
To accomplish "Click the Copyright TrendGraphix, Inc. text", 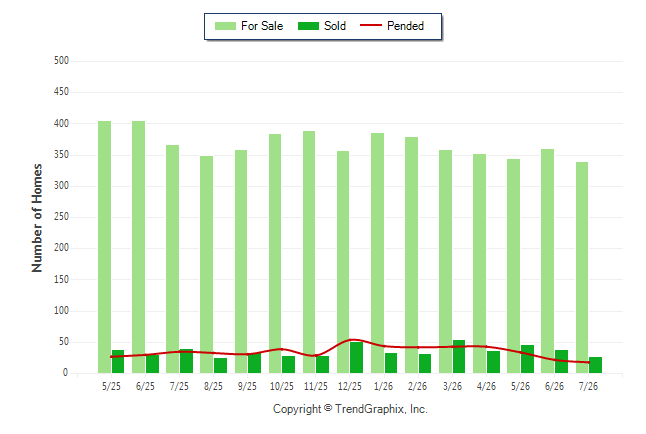I will point(350,409).
